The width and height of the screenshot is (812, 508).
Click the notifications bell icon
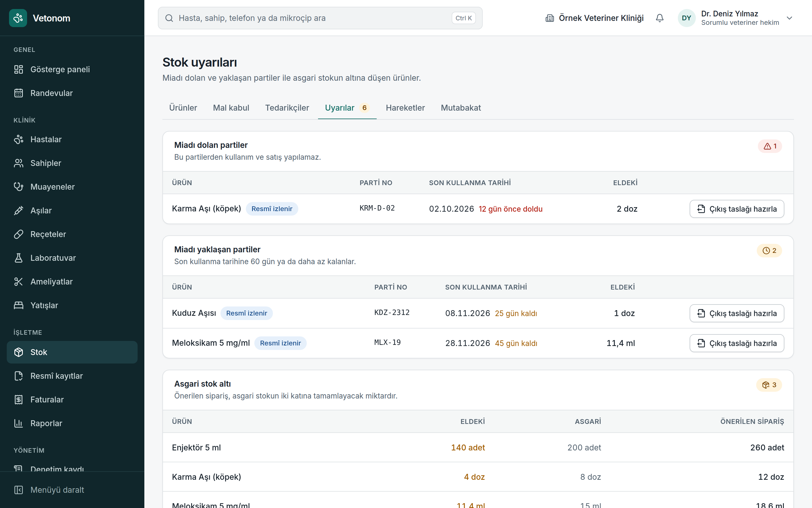pos(660,18)
